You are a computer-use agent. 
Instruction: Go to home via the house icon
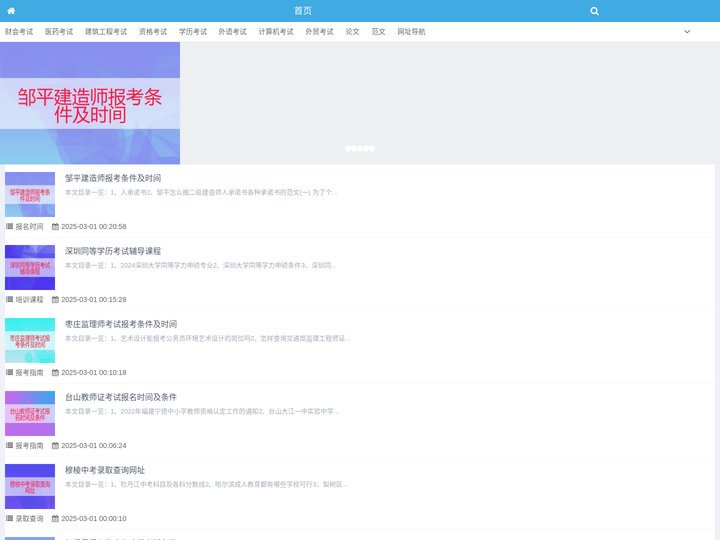click(11, 11)
